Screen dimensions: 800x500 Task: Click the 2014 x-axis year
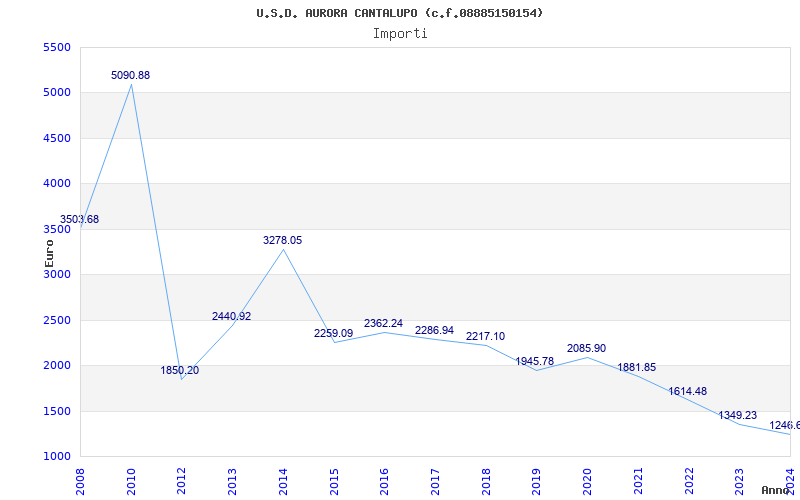(283, 481)
